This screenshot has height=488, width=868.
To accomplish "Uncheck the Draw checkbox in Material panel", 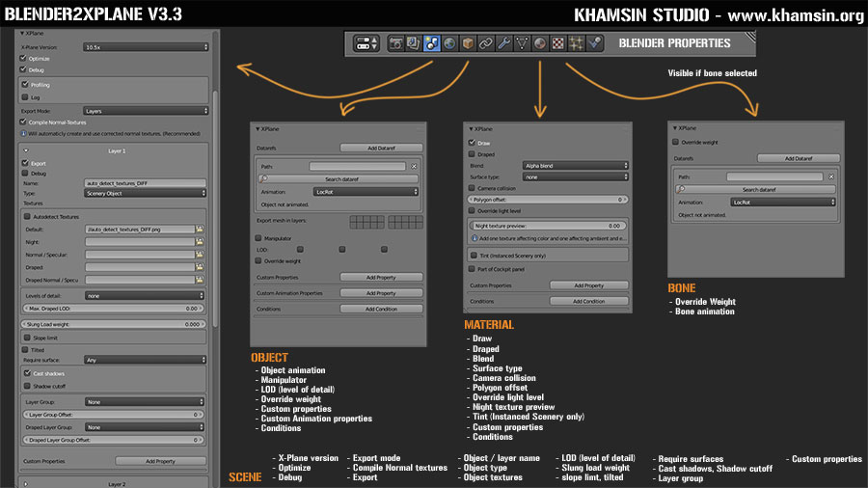I will [473, 143].
